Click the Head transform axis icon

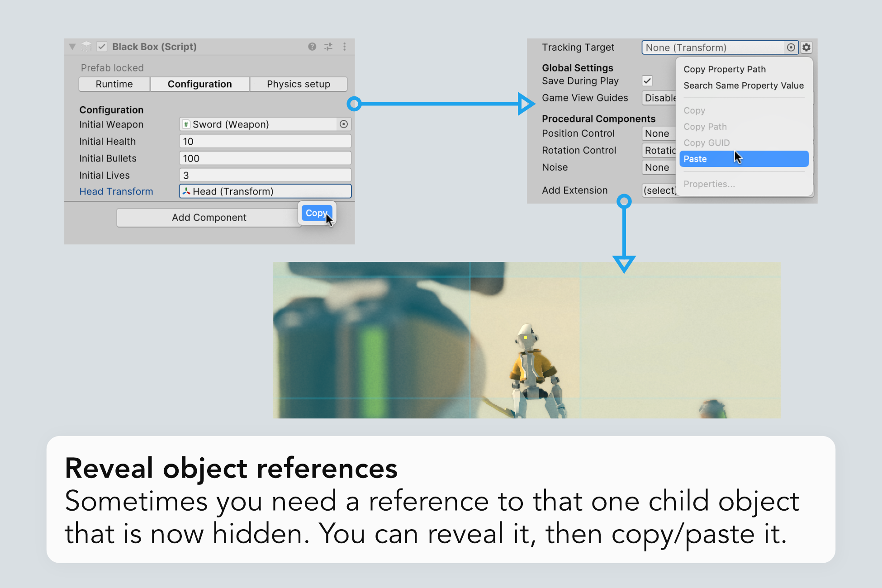[x=186, y=191]
